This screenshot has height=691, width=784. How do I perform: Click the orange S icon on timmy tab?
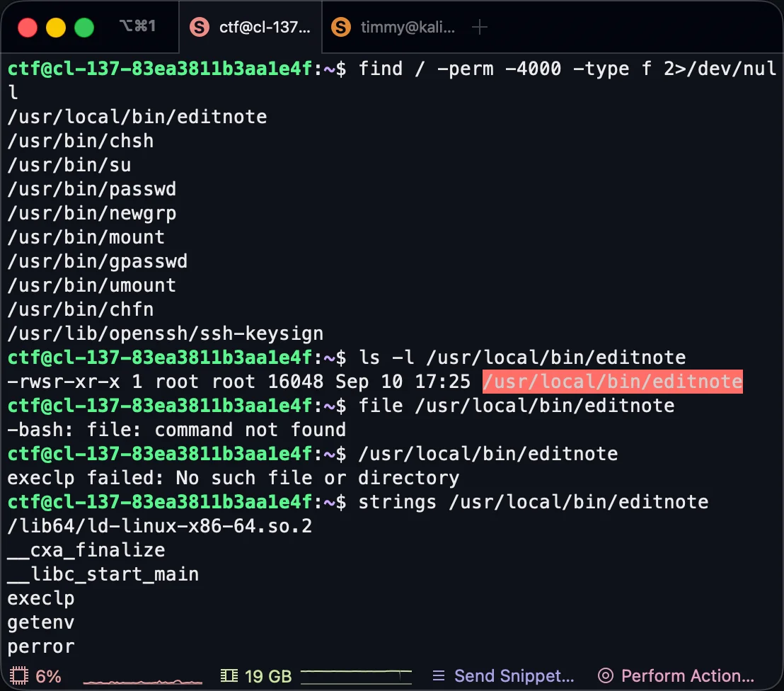342,28
